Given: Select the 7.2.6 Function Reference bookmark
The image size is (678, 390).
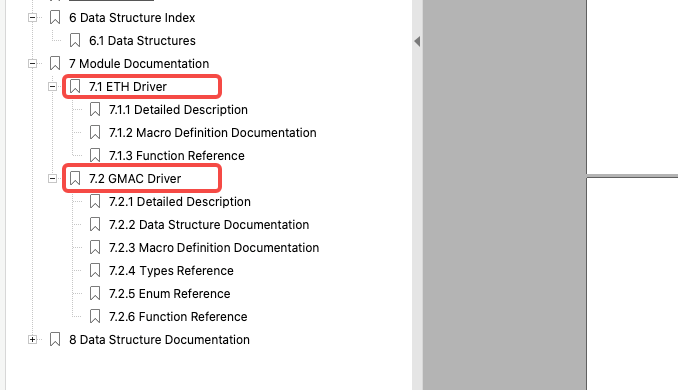Looking at the screenshot, I should (x=178, y=316).
